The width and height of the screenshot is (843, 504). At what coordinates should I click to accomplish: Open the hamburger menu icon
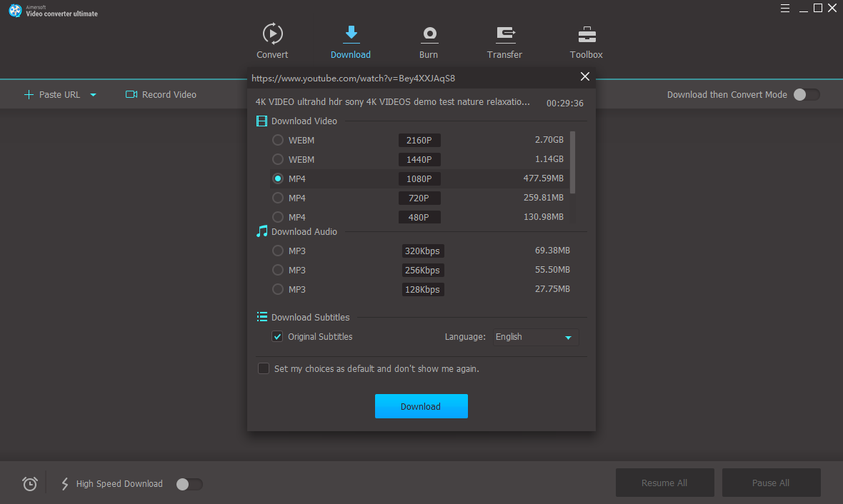click(x=785, y=8)
